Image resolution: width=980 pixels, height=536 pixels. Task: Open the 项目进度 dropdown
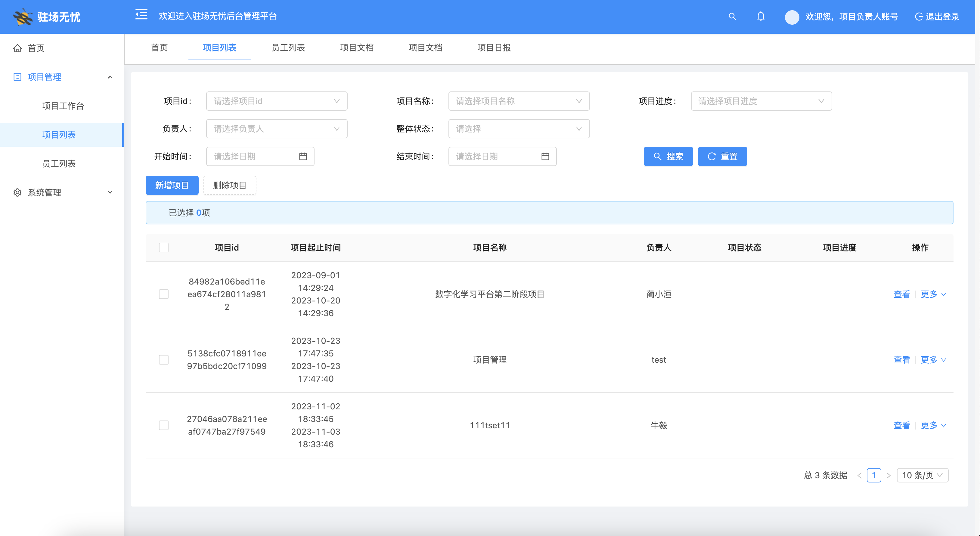761,101
